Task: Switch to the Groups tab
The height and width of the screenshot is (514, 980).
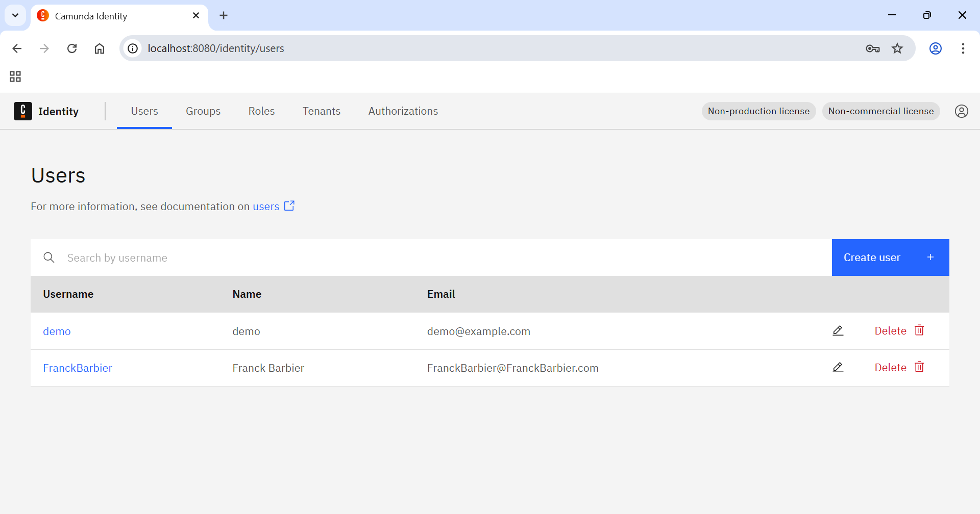Action: pos(203,111)
